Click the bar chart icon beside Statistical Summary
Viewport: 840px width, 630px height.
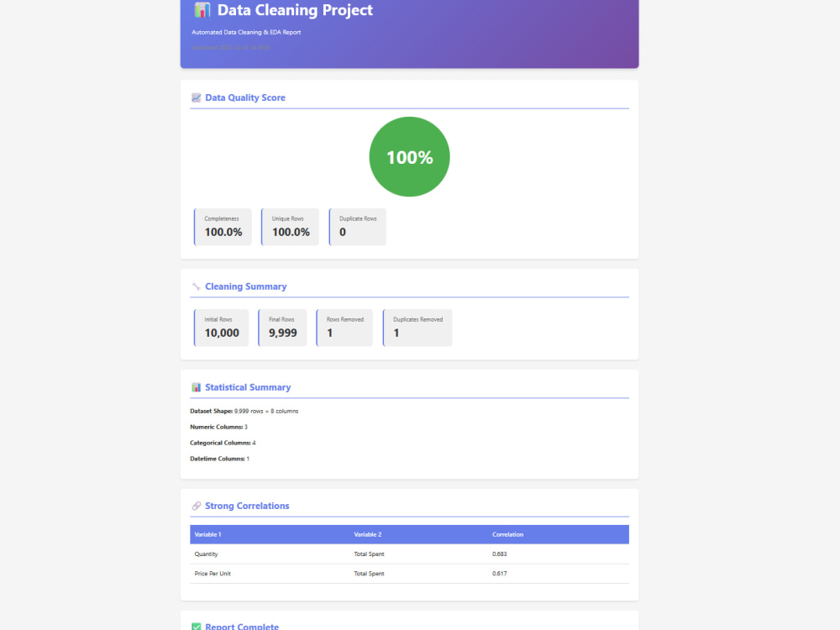[196, 387]
